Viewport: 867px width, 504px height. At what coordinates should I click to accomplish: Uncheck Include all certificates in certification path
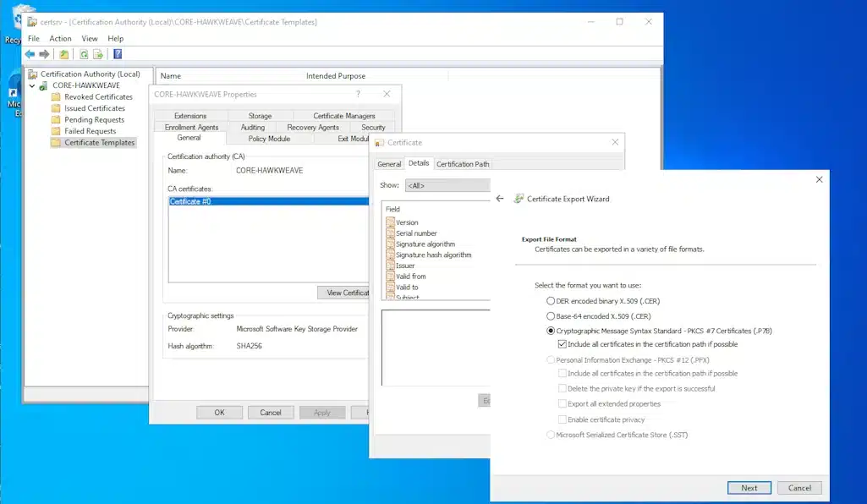562,344
